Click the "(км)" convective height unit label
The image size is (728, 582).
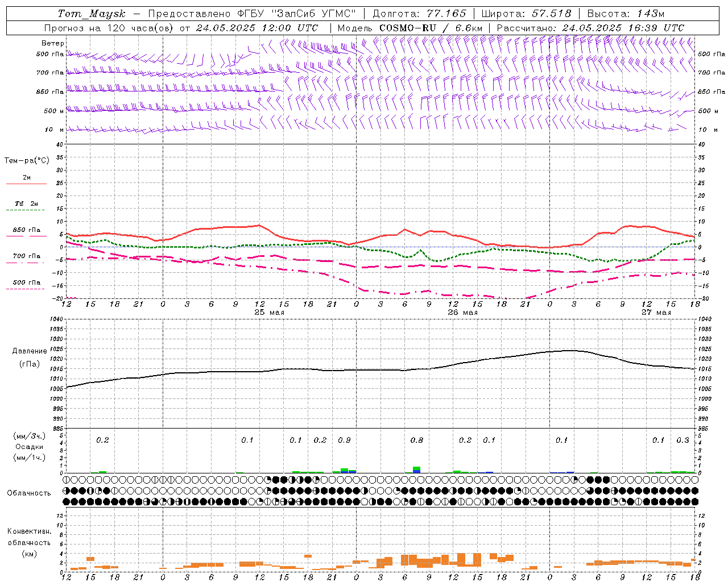[29, 554]
